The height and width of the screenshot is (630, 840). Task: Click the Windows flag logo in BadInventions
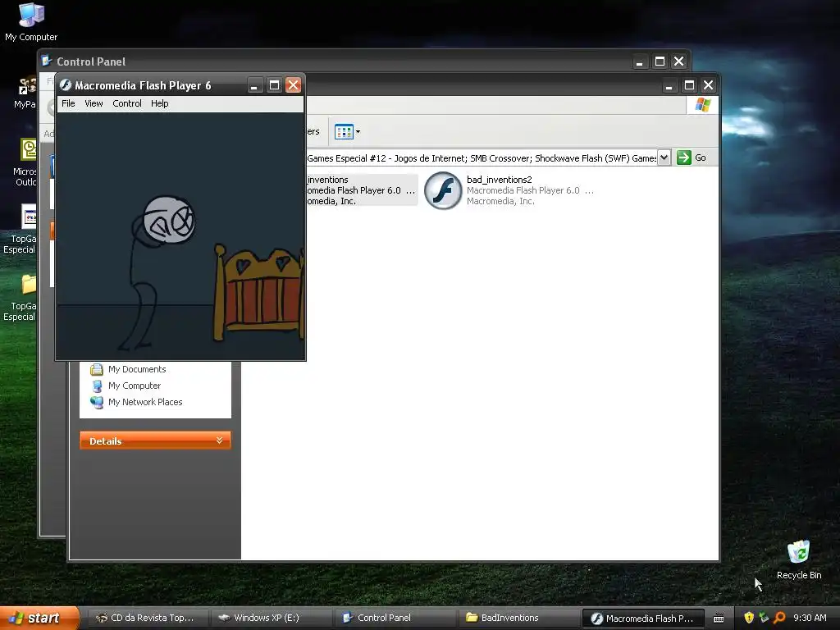click(x=702, y=105)
